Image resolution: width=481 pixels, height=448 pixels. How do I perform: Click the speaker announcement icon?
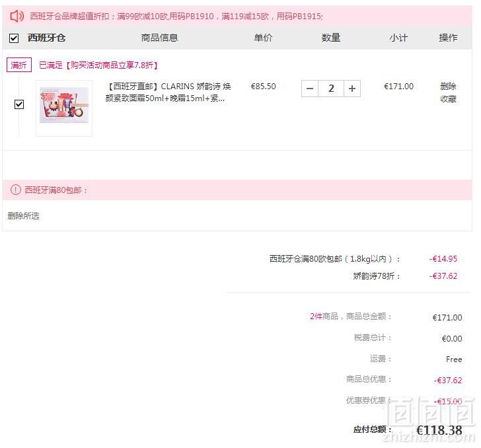(17, 16)
